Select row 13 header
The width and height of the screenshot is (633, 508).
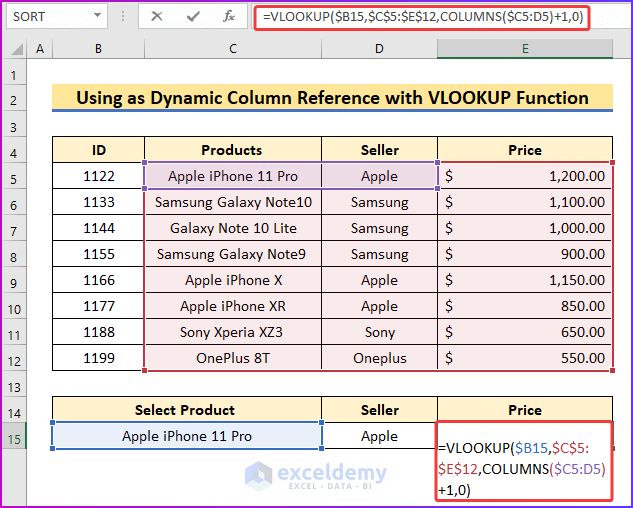[14, 384]
